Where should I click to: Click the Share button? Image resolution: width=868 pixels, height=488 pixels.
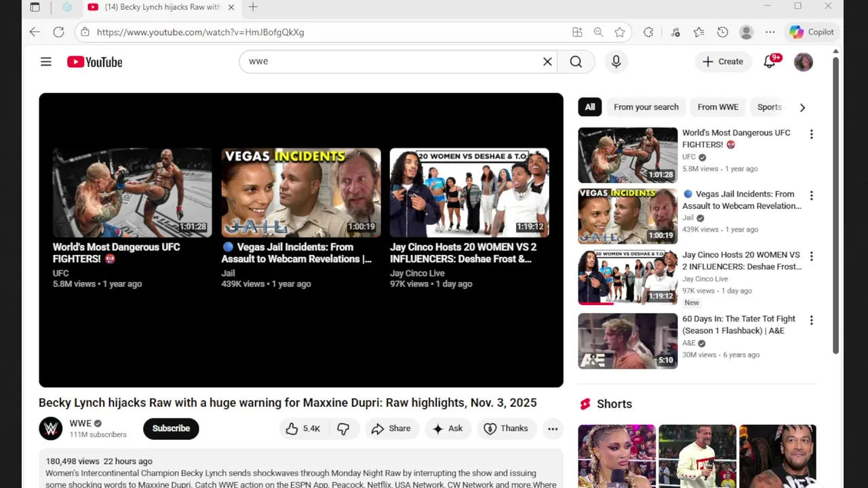point(391,428)
